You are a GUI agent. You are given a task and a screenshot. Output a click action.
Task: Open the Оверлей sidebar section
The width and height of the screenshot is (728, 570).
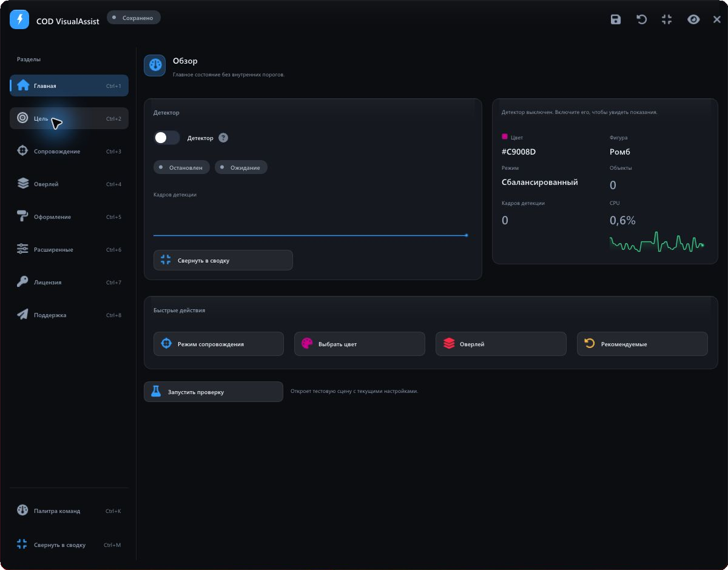[x=69, y=184]
